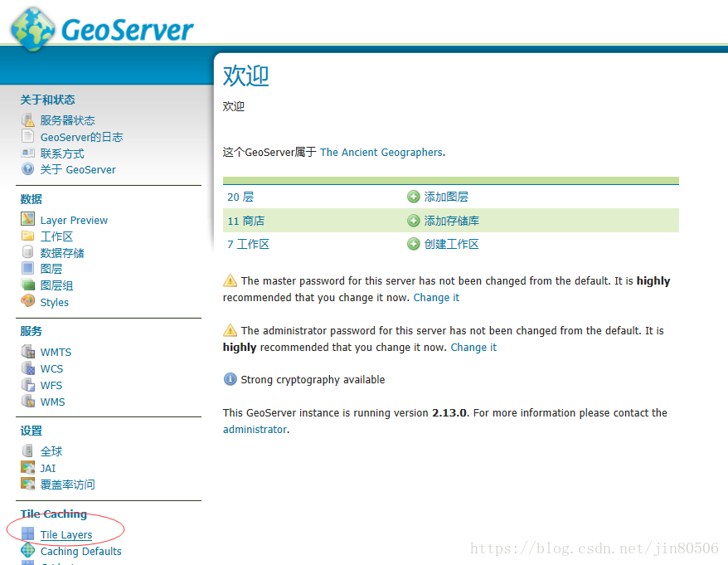This screenshot has width=728, height=565.
Task: Open GeoServer的日志 logs page
Action: point(82,137)
